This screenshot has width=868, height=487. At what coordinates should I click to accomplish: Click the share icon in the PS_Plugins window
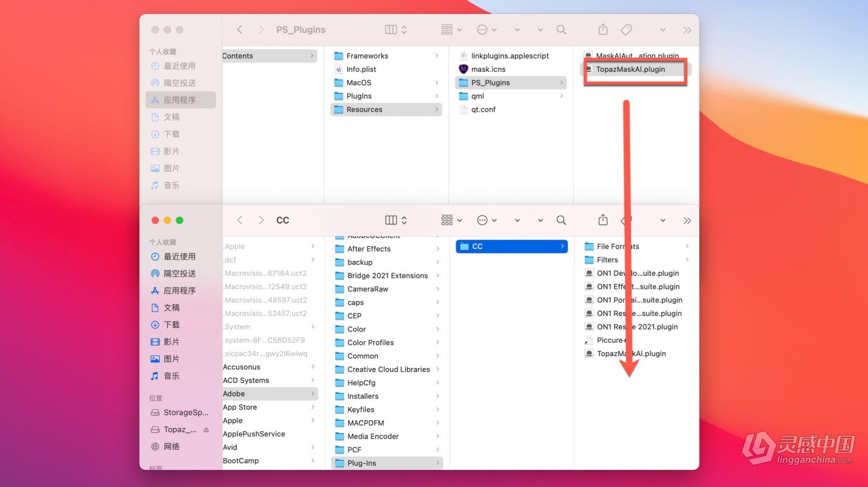pyautogui.click(x=603, y=29)
